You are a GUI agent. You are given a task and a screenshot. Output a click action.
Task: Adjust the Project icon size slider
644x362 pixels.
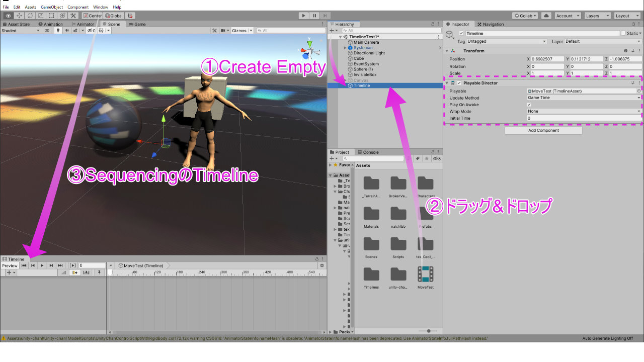click(428, 331)
